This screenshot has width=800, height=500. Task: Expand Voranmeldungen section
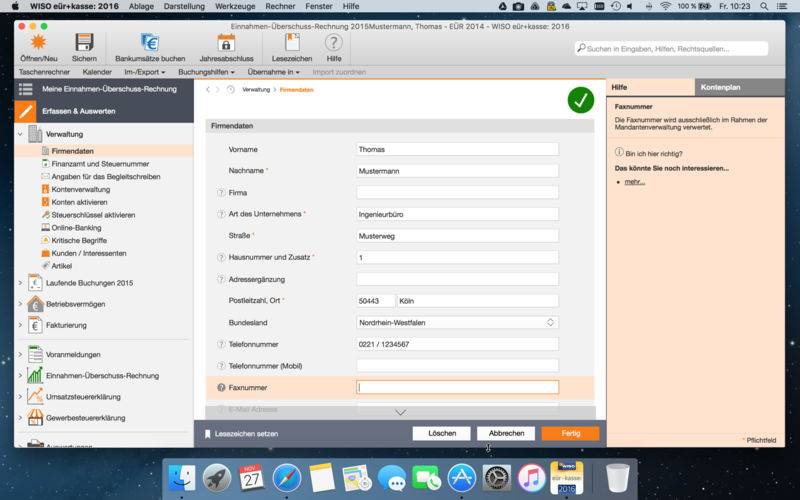coord(20,355)
